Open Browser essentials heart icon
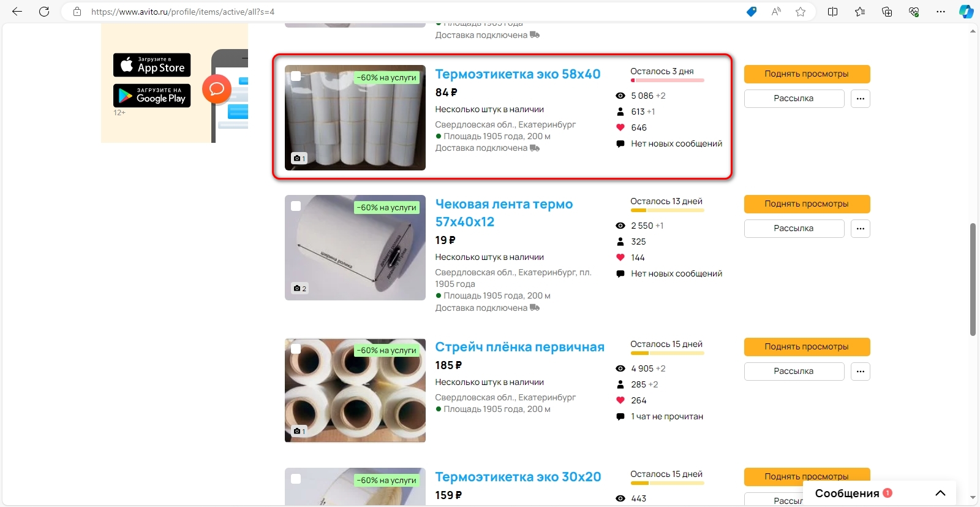Viewport: 980px width, 507px height. click(x=914, y=12)
